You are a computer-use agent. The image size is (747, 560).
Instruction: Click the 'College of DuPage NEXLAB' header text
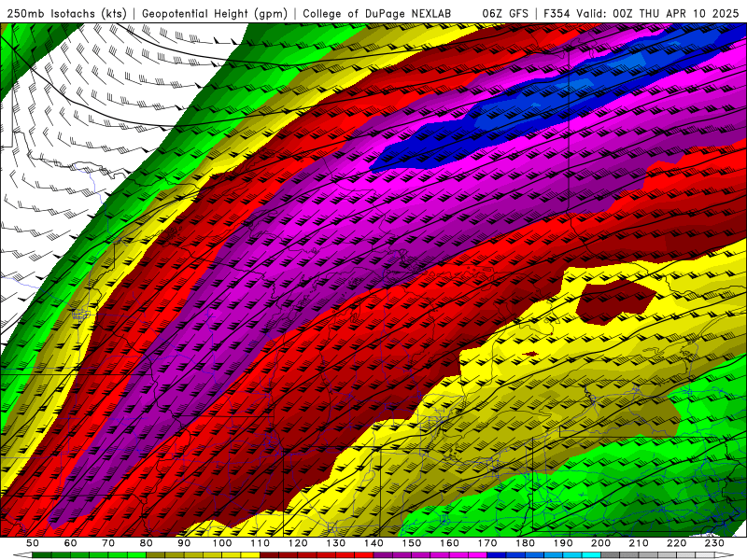click(377, 13)
